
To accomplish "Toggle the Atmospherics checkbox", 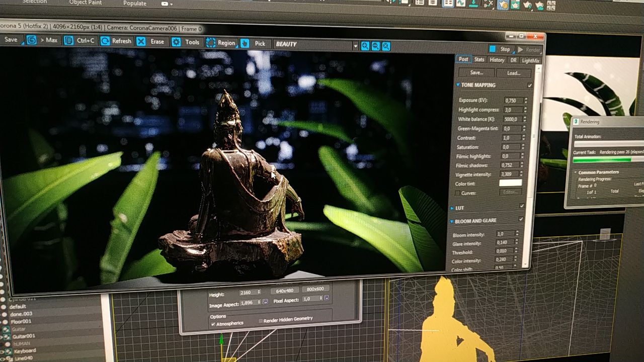I will (x=213, y=325).
